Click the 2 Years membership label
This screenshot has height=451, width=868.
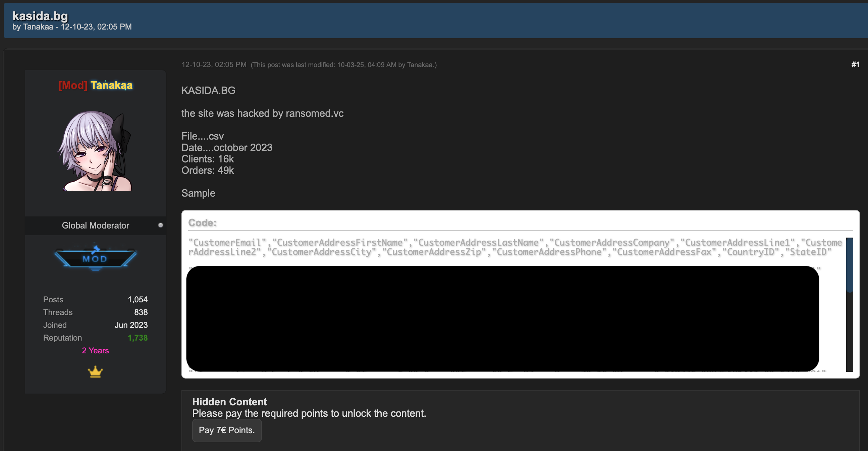pyautogui.click(x=95, y=351)
